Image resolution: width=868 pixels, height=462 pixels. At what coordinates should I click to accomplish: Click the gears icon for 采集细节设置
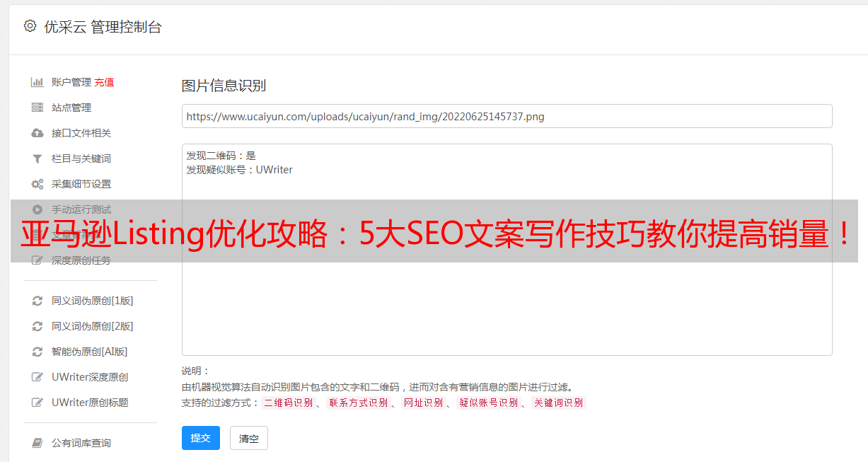pos(37,184)
